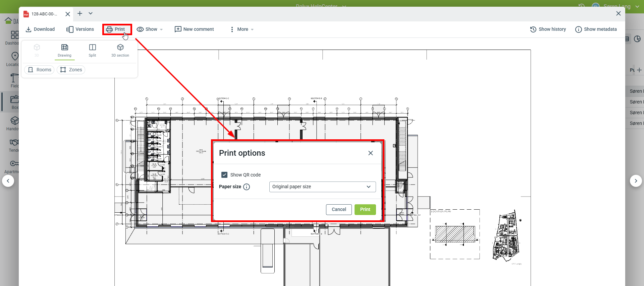Go to next document with right arrow
The width and height of the screenshot is (644, 286).
[x=636, y=181]
